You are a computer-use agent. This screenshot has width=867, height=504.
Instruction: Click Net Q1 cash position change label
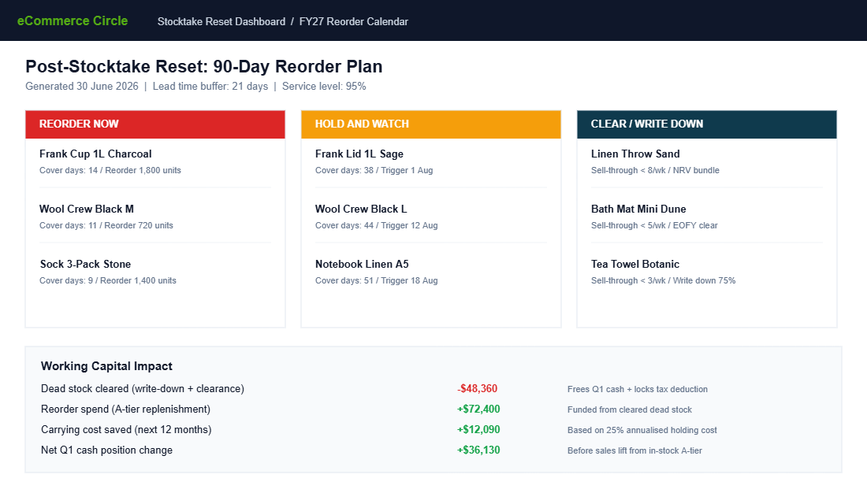pyautogui.click(x=106, y=450)
